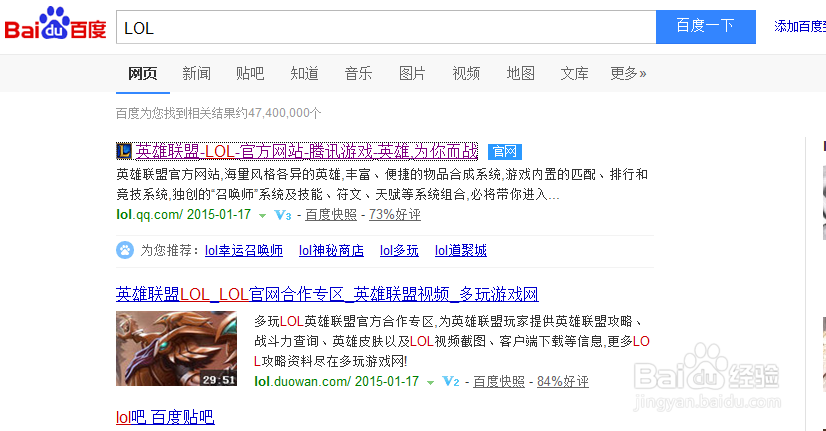Open the 英雄联盟-LOL-官方网站 result link

[307, 151]
